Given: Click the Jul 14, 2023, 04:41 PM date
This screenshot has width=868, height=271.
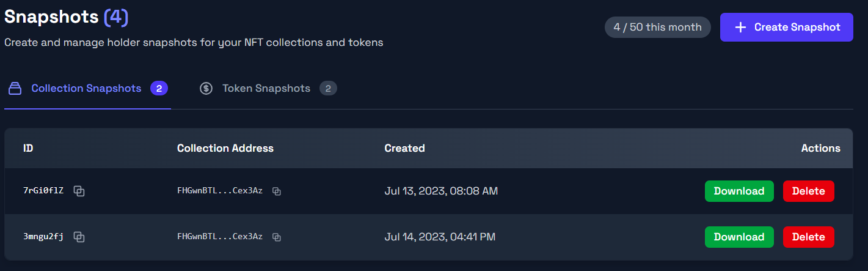Looking at the screenshot, I should (x=440, y=237).
